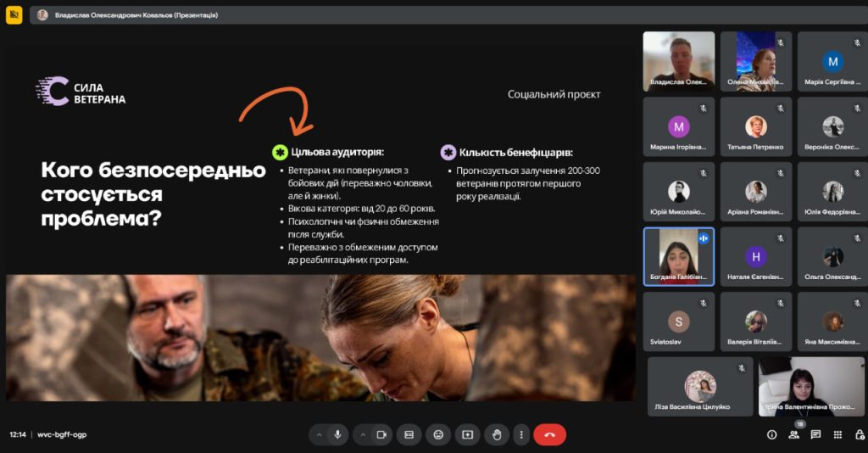Screen dimensions: 868x453
Task: Open more options three-dot menu
Action: point(521,434)
